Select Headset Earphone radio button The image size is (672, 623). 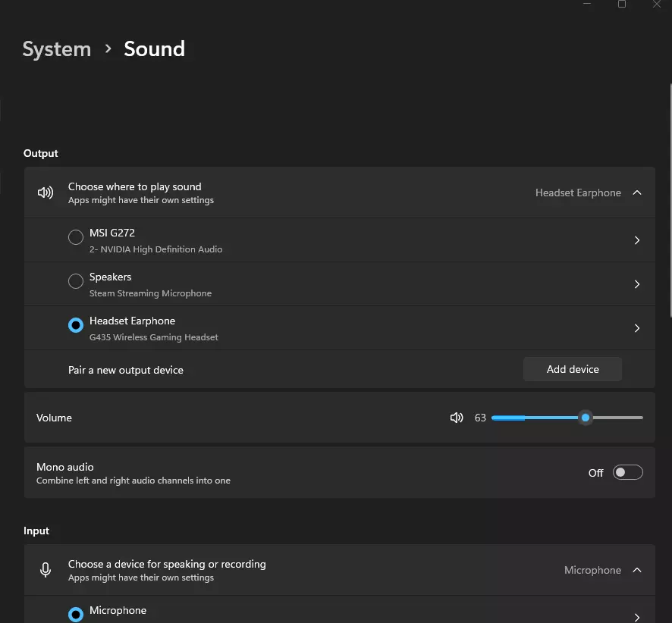[76, 326]
